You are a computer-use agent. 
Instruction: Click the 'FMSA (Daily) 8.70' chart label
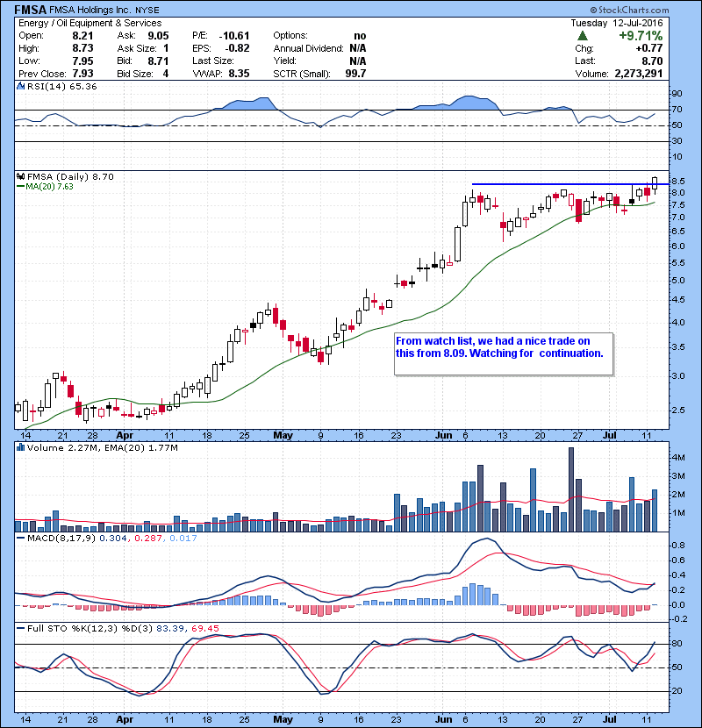[x=70, y=176]
